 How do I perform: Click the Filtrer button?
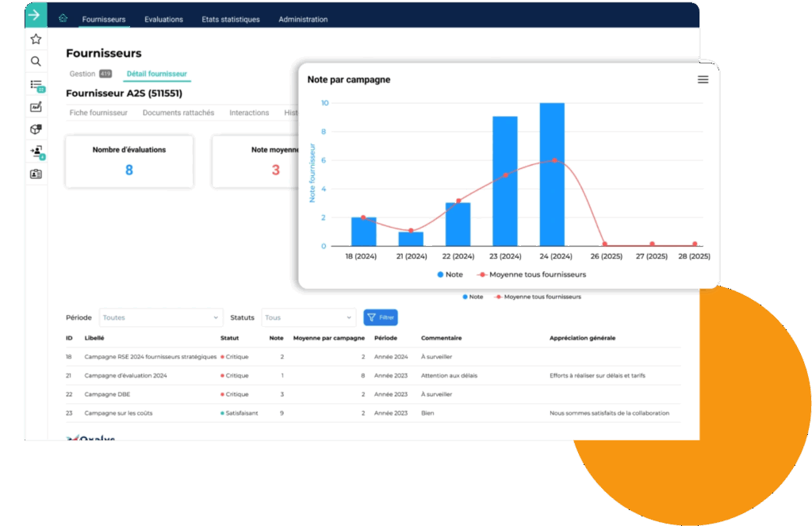point(381,317)
